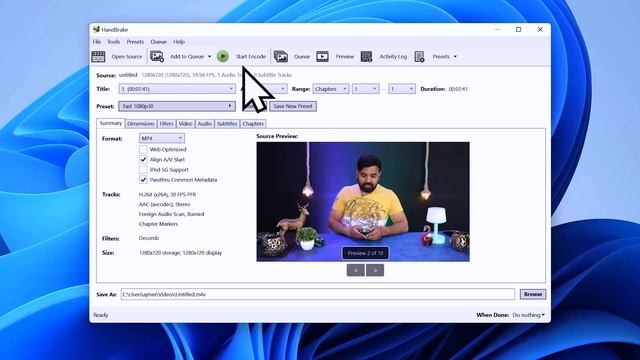Switch to the Summary tab
640x360 pixels.
111,123
